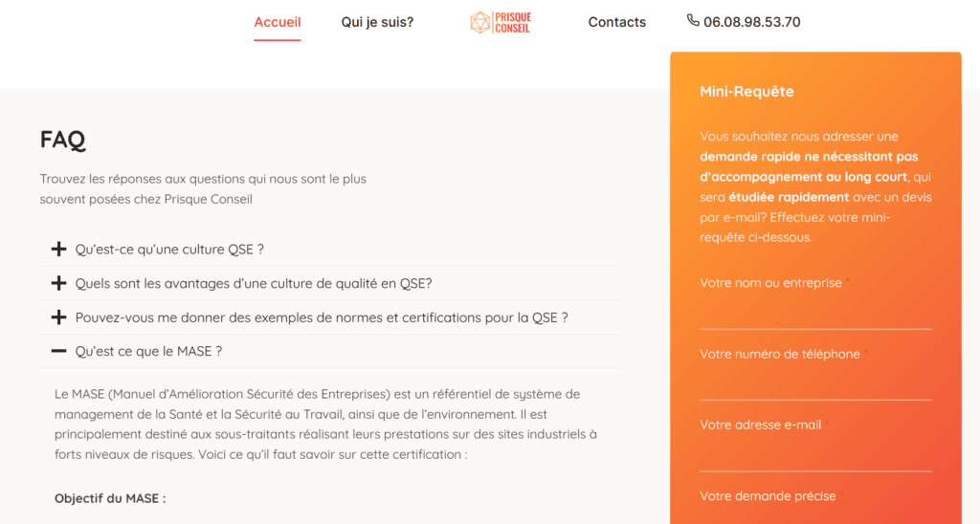Expand "Pouvez-vous me donner des exemples" question
This screenshot has width=980, height=524.
(x=322, y=317)
